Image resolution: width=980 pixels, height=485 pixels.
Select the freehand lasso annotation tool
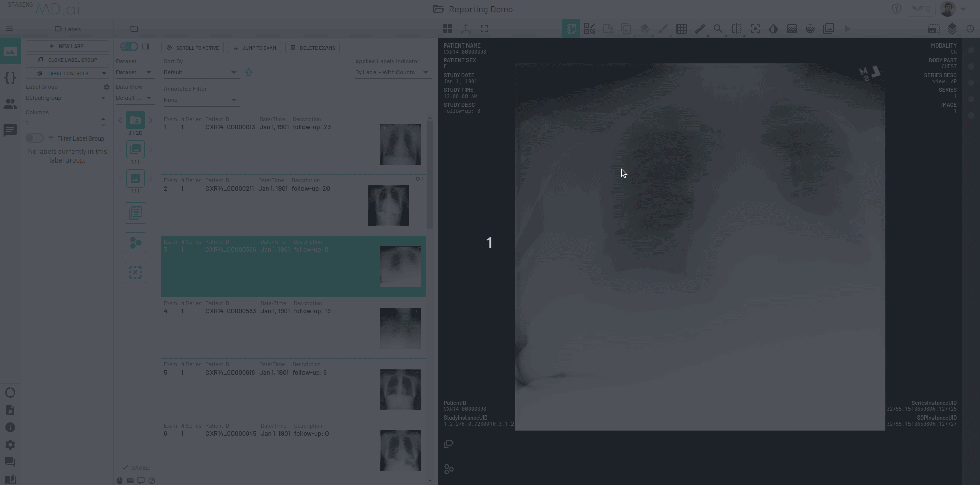pos(571,29)
